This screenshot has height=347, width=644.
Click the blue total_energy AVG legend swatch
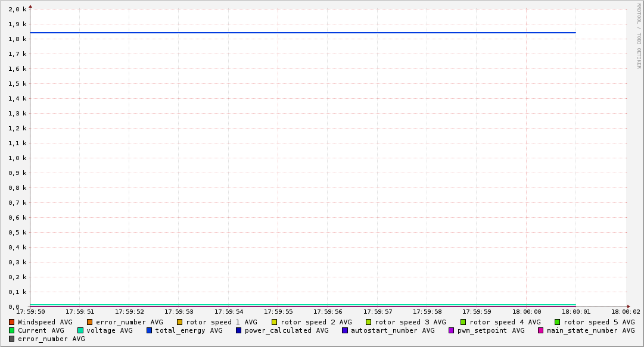[150, 330]
